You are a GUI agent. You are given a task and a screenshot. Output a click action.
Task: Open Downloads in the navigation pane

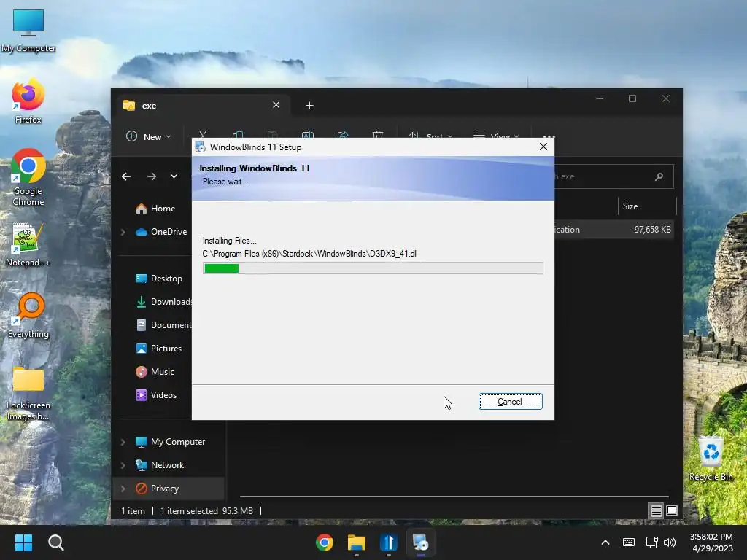click(x=164, y=302)
